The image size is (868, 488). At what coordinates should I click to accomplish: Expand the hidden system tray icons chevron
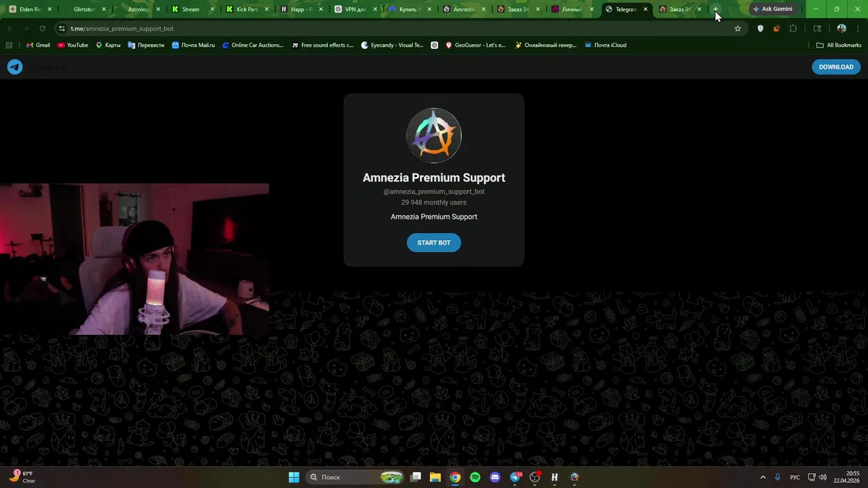click(x=763, y=477)
